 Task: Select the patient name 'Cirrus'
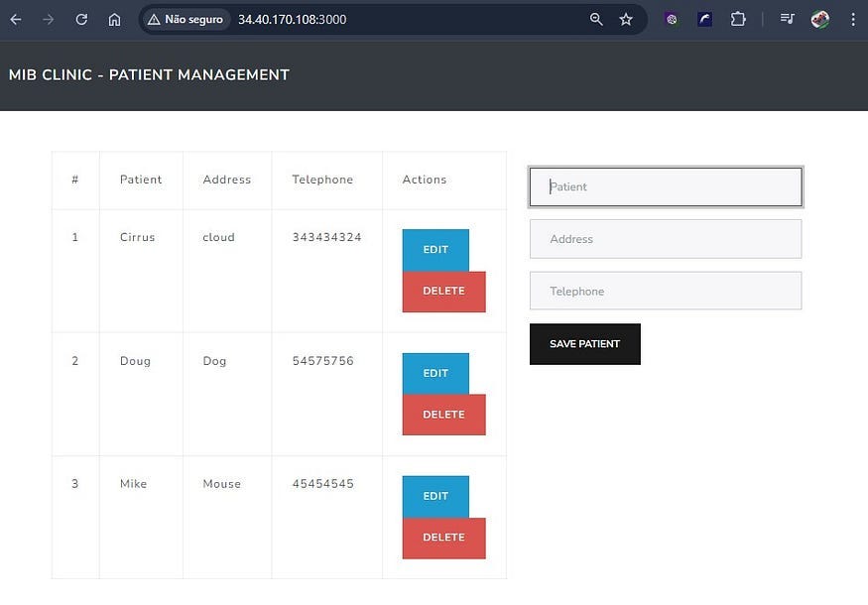tap(137, 237)
